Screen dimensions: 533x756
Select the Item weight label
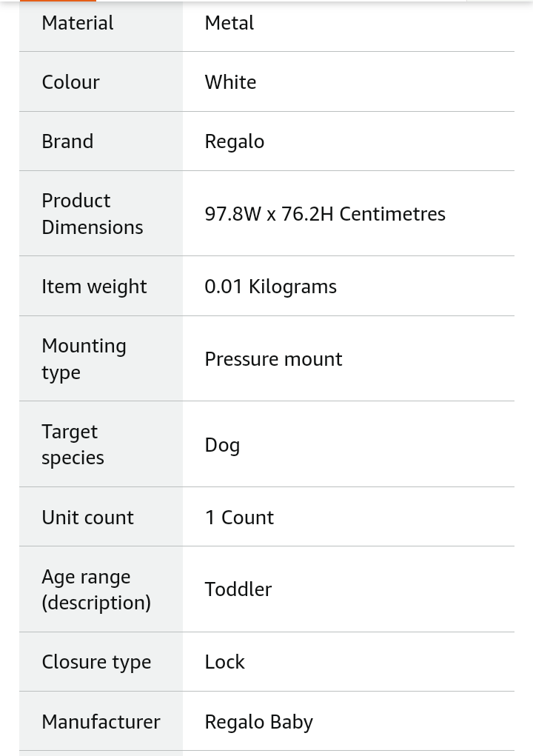pos(95,287)
